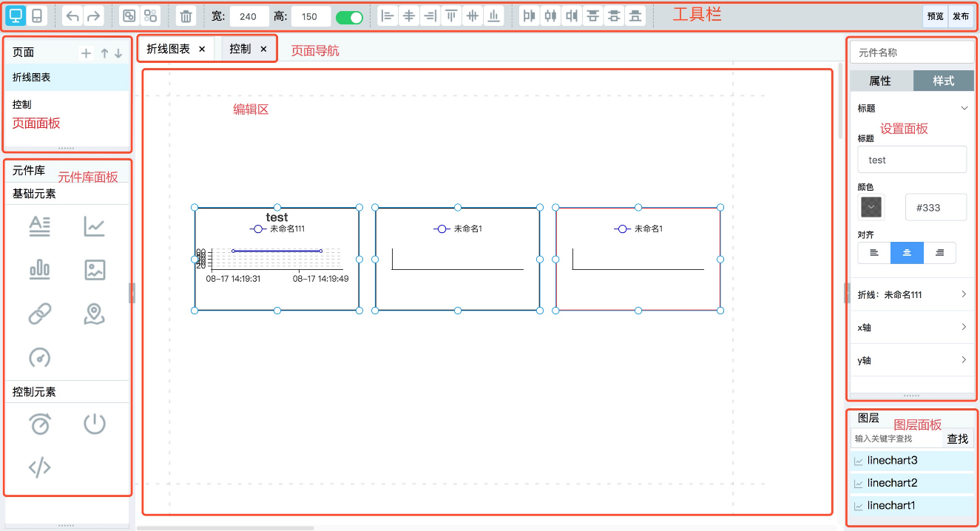This screenshot has height=531, width=980.
Task: Select the power switch control icon
Action: click(94, 424)
